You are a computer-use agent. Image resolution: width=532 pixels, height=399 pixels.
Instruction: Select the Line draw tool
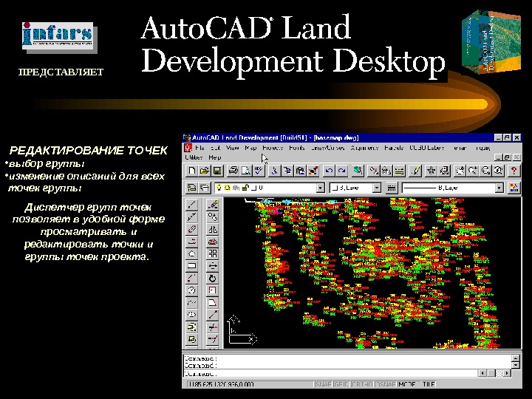point(191,204)
